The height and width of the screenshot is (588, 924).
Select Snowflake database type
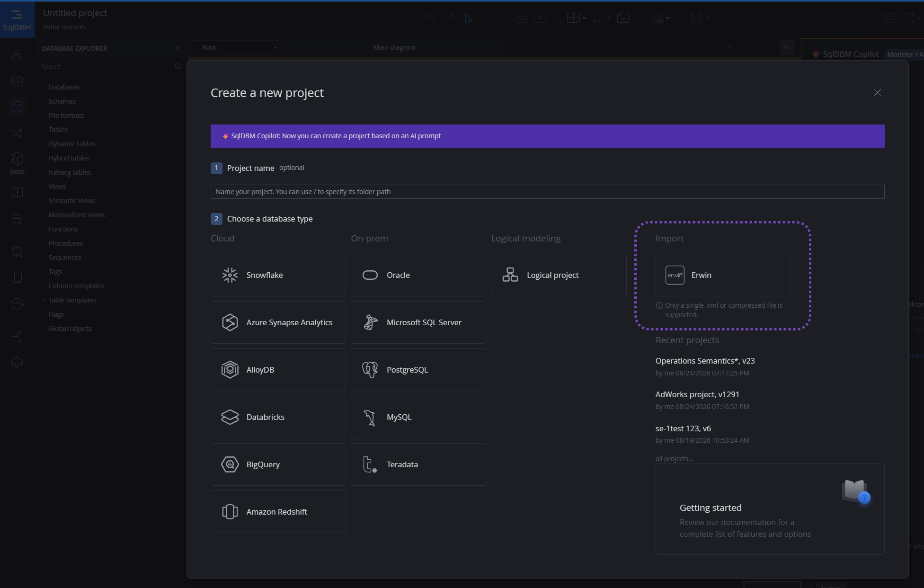coord(278,275)
